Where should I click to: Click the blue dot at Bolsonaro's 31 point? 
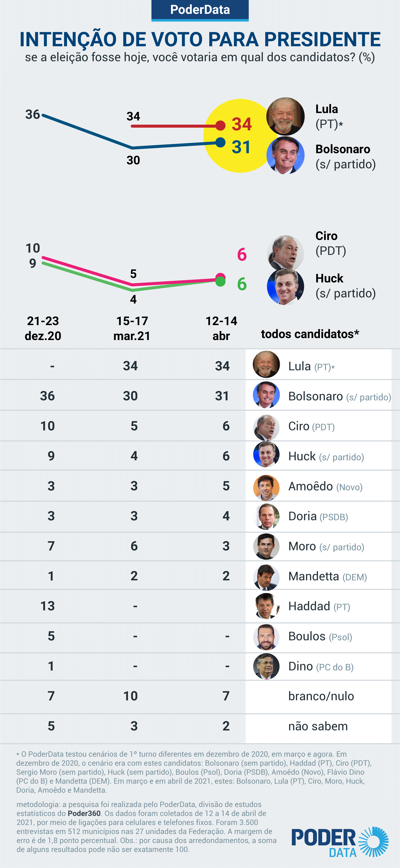coord(220,143)
